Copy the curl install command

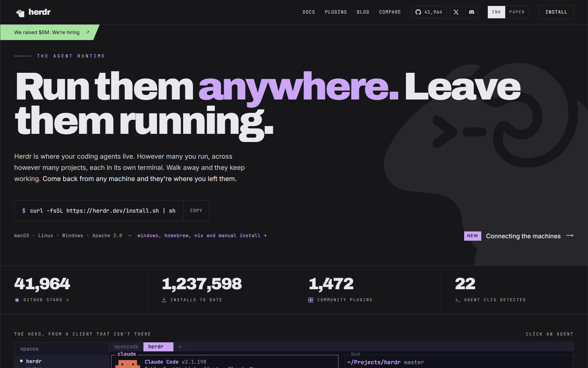[x=196, y=210]
